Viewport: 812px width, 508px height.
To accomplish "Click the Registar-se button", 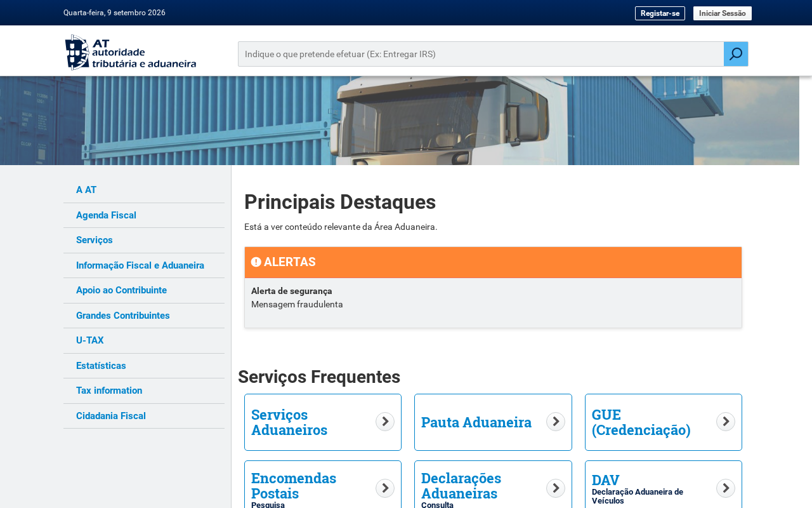I will tap(660, 13).
